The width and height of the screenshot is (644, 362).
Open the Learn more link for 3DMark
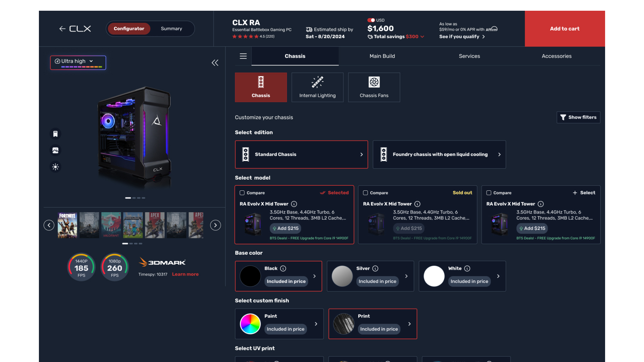click(x=185, y=274)
